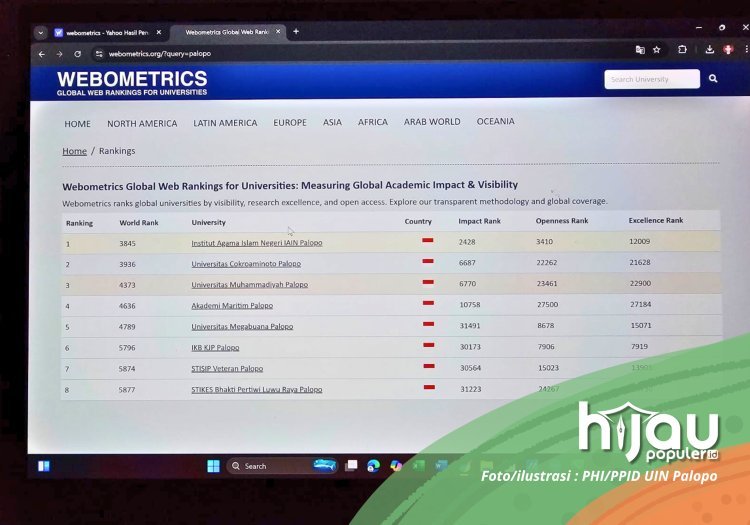Viewport: 750px width, 525px height.
Task: Open the ARAB WORLD menu item
Action: 432,122
